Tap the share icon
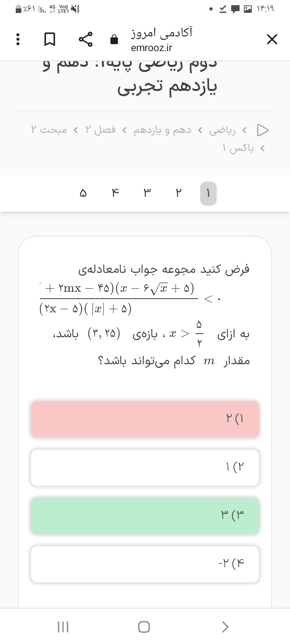 (85, 39)
